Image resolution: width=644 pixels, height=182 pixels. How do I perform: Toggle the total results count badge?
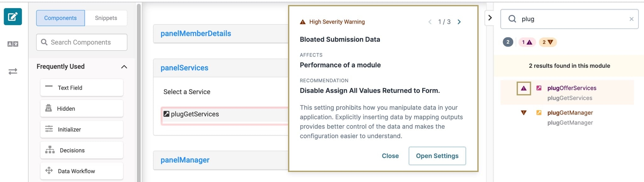508,42
